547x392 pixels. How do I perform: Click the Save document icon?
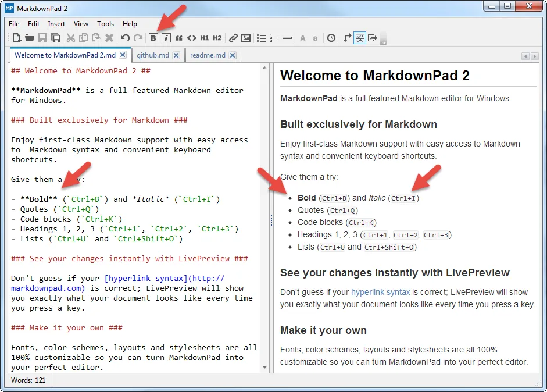coord(42,38)
